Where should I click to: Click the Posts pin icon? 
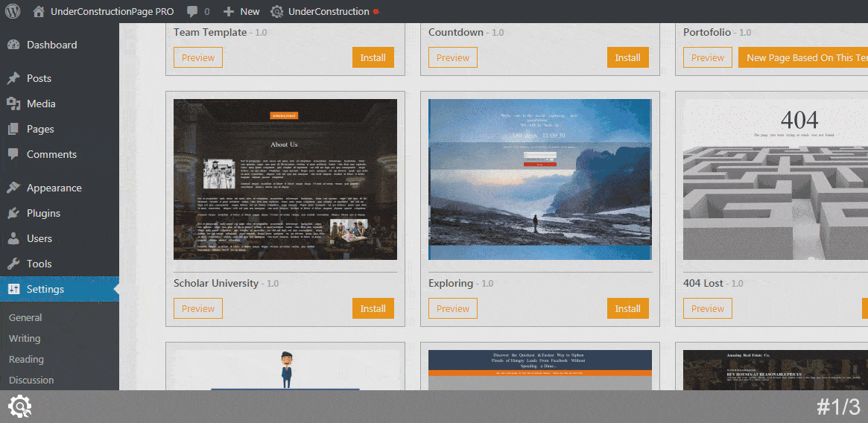click(13, 78)
